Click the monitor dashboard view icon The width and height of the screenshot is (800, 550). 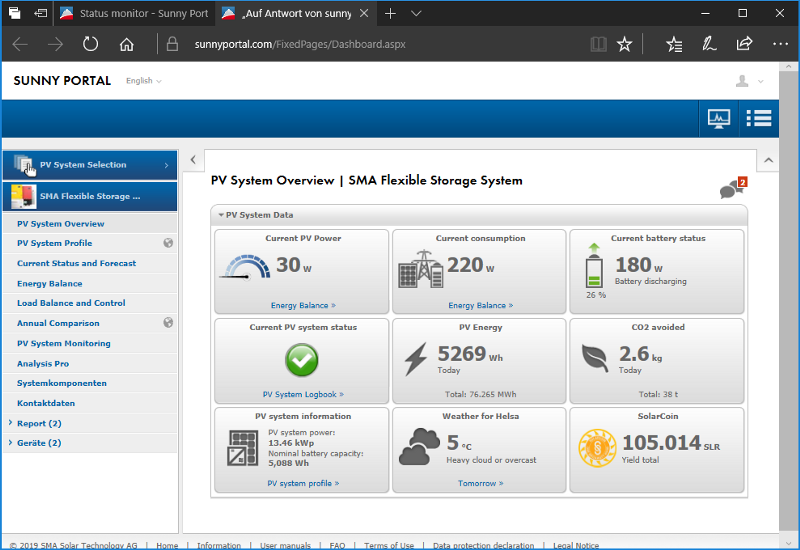tap(718, 119)
